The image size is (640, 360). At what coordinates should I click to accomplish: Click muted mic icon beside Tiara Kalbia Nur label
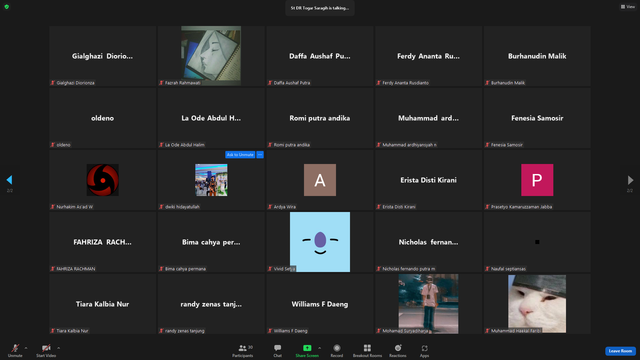(53, 331)
